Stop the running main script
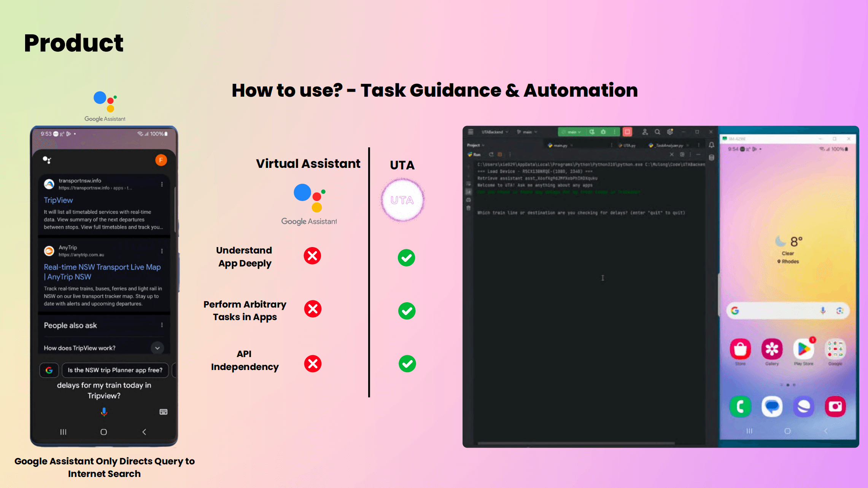This screenshot has width=868, height=488. (x=627, y=132)
